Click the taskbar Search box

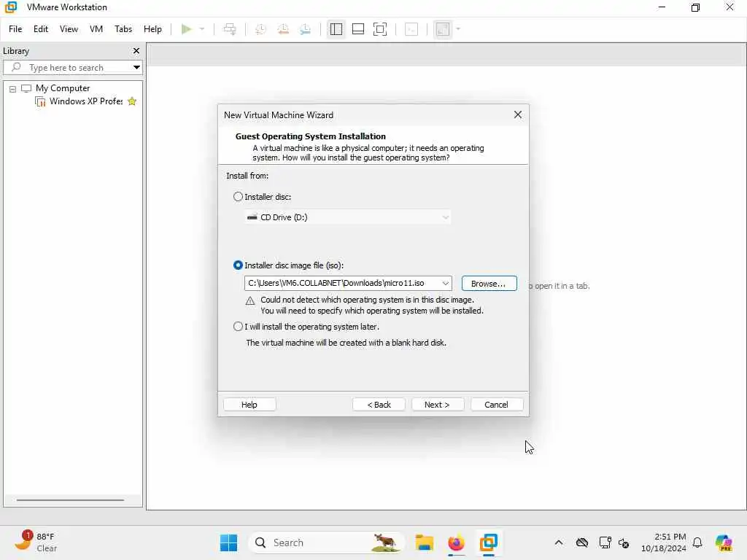(x=326, y=542)
